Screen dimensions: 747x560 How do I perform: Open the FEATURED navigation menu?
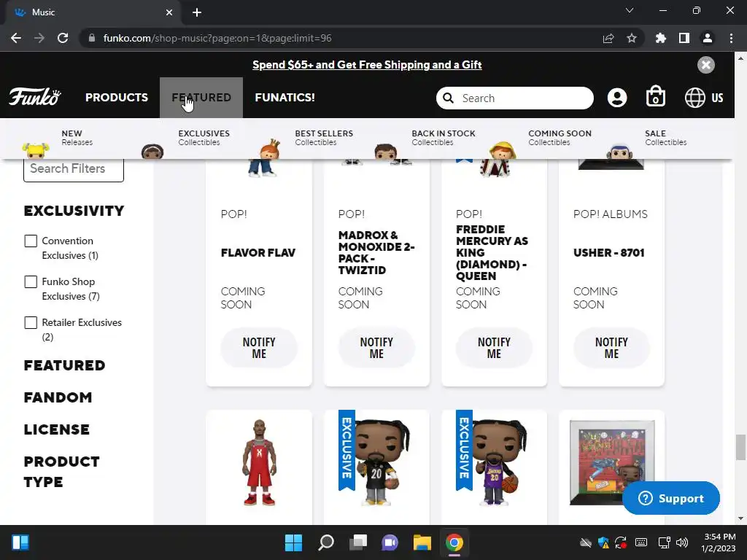[201, 97]
